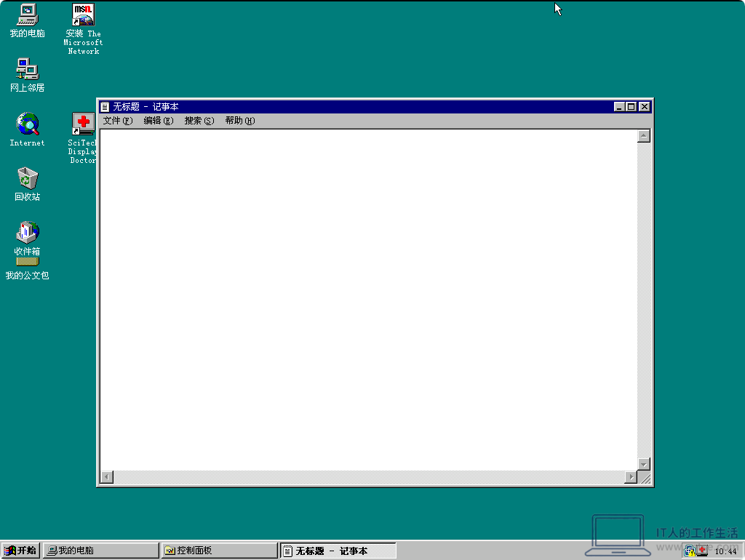This screenshot has width=745, height=560.
Task: Open the 帮助(H) menu in Notepad
Action: [x=240, y=121]
